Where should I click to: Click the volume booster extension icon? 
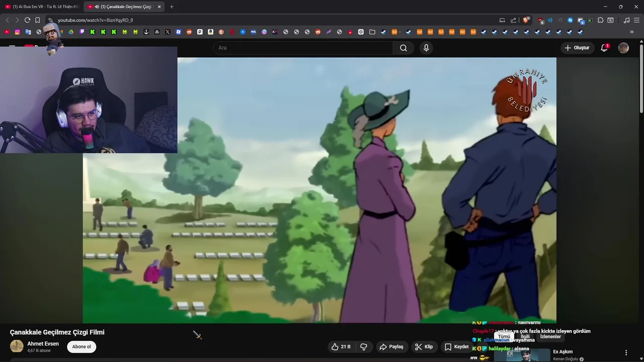[x=550, y=20]
